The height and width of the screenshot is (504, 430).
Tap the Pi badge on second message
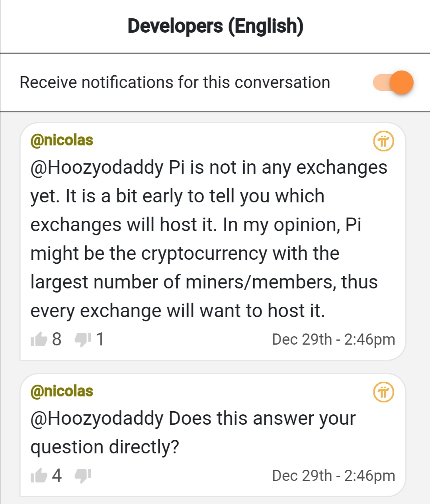coord(383,392)
